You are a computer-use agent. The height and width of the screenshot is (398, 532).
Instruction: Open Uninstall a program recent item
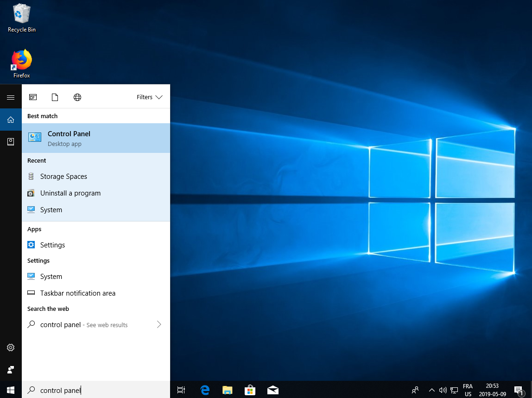(x=70, y=193)
